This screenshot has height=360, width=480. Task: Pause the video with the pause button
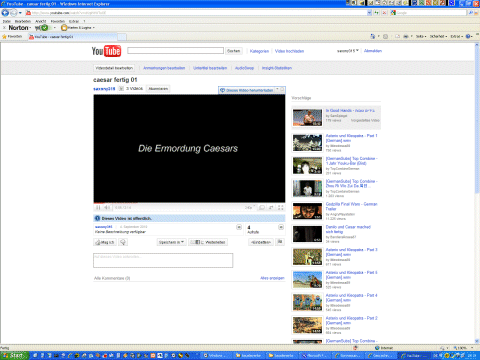pyautogui.click(x=98, y=207)
